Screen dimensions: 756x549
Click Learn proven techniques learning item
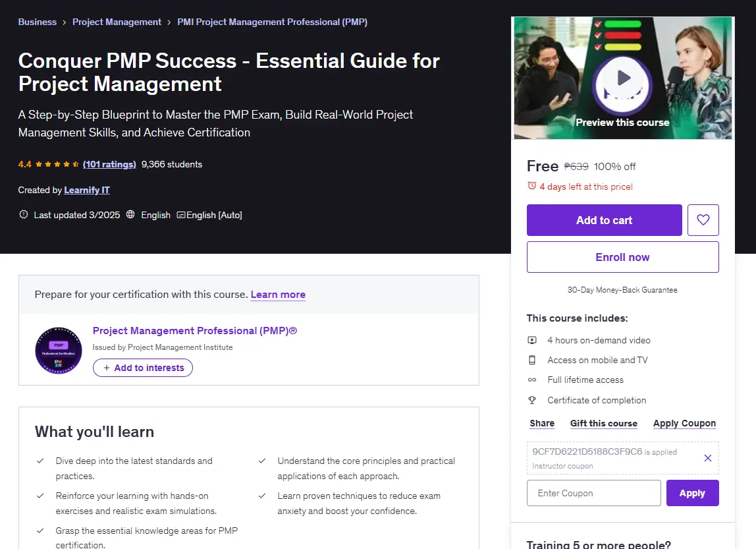[359, 503]
